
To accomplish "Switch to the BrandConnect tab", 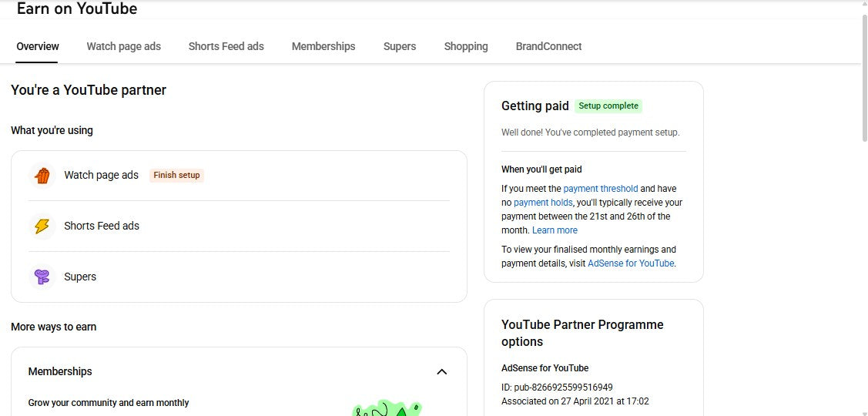I will tap(548, 46).
